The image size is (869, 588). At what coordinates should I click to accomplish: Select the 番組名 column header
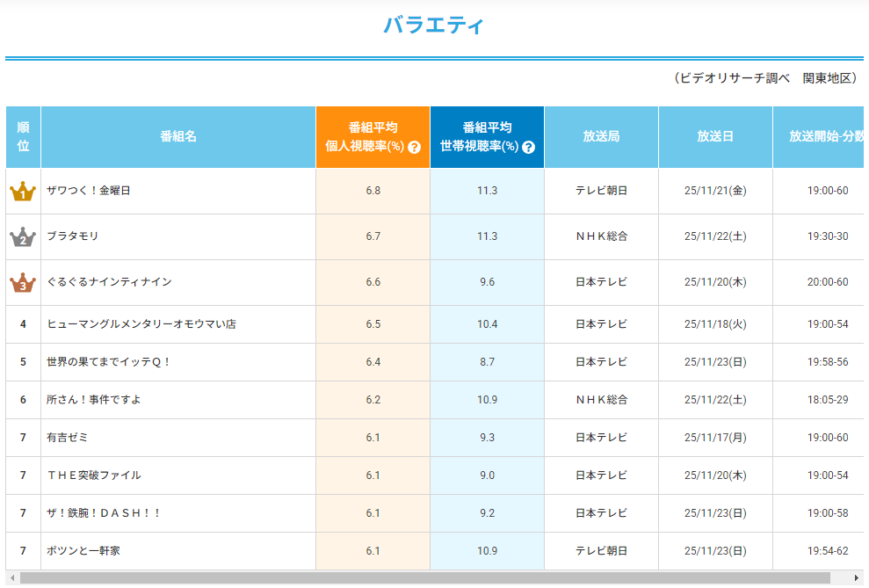178,137
